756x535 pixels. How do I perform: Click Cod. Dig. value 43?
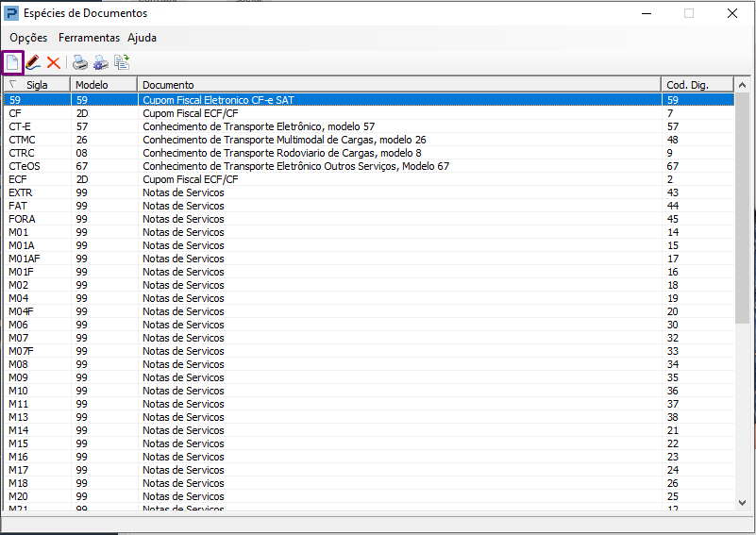(x=672, y=192)
